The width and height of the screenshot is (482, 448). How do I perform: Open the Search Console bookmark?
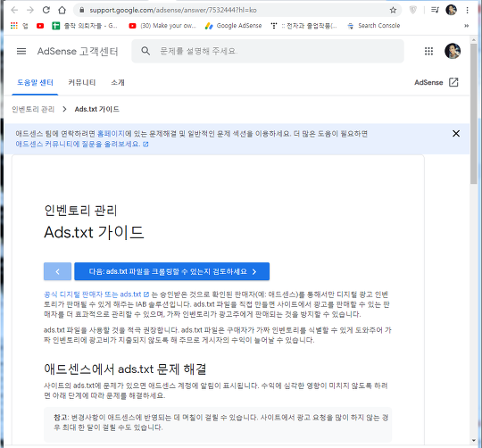373,26
